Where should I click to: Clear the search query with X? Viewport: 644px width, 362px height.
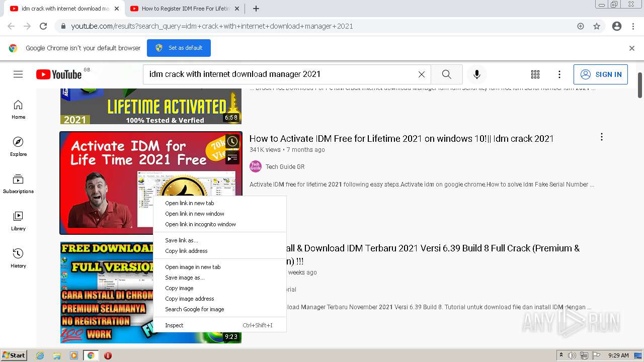pyautogui.click(x=422, y=74)
